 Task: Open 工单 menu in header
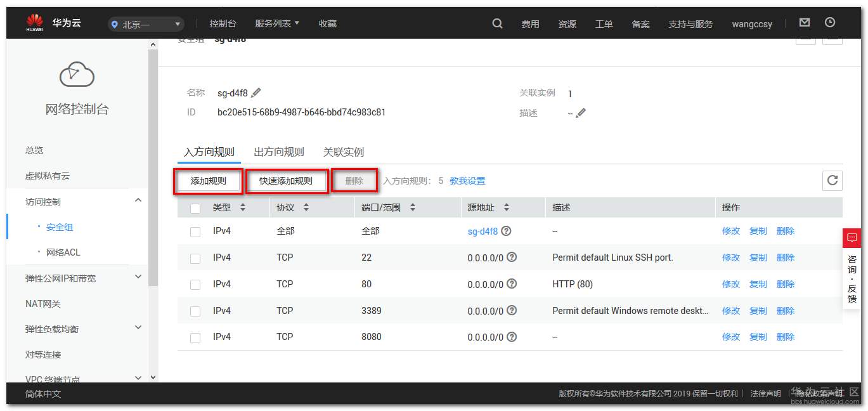[x=604, y=24]
